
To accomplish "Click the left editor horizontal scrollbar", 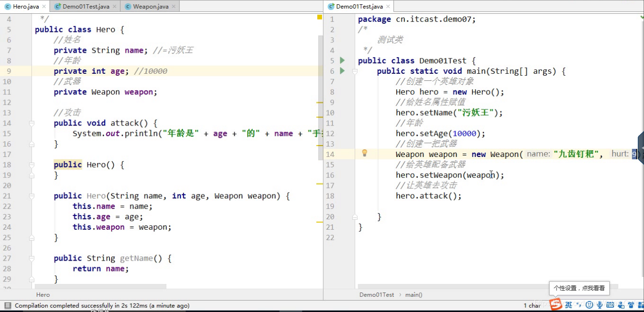I will 101,286.
